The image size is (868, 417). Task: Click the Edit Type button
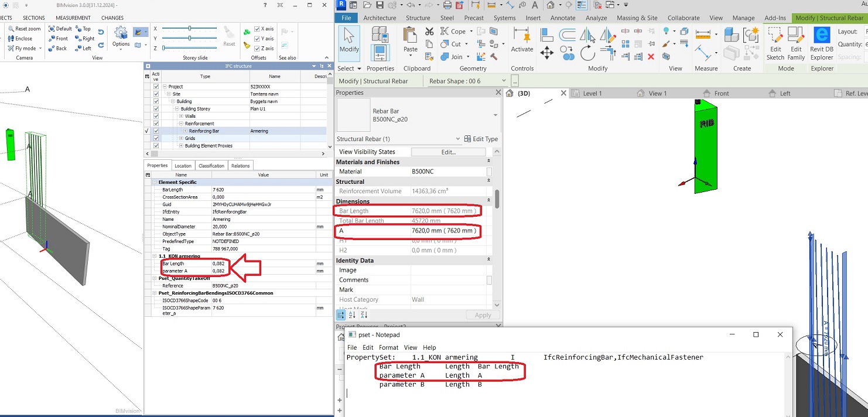point(481,139)
